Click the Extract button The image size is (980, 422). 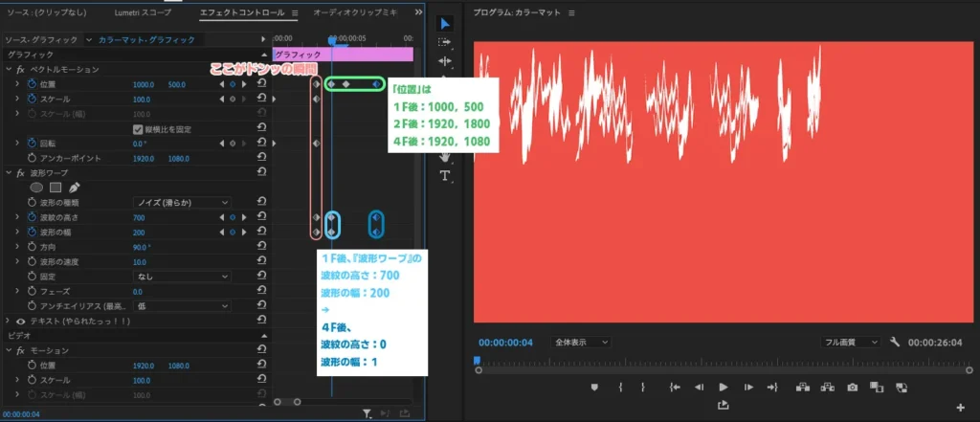point(828,387)
